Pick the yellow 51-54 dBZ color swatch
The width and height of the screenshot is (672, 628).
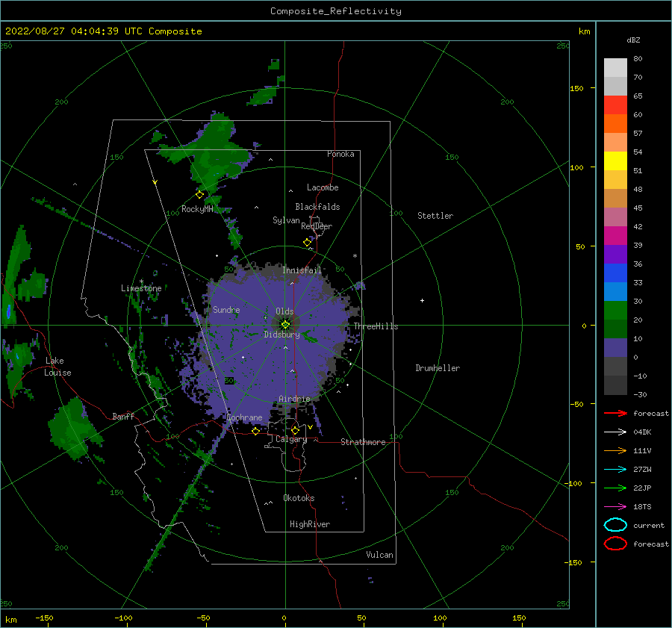[x=615, y=161]
